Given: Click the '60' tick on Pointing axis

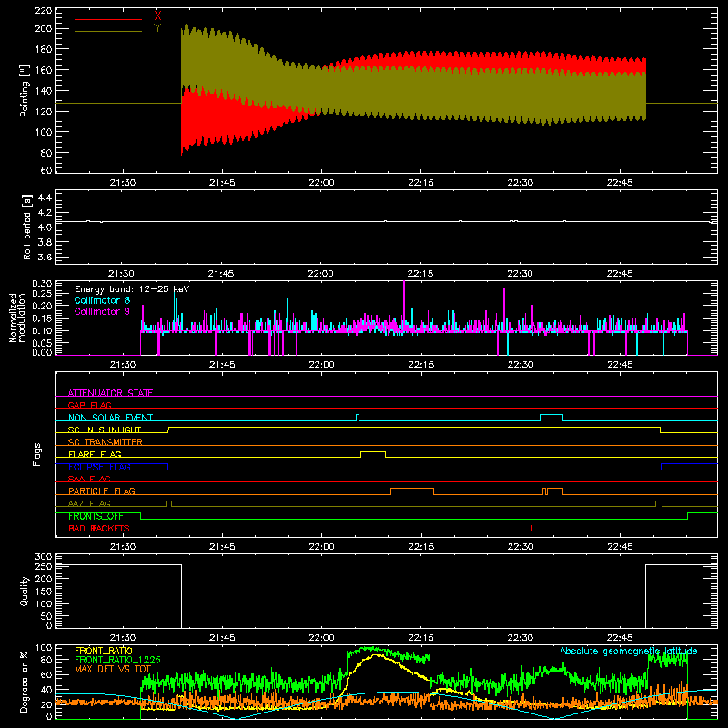Looking at the screenshot, I should (46, 170).
